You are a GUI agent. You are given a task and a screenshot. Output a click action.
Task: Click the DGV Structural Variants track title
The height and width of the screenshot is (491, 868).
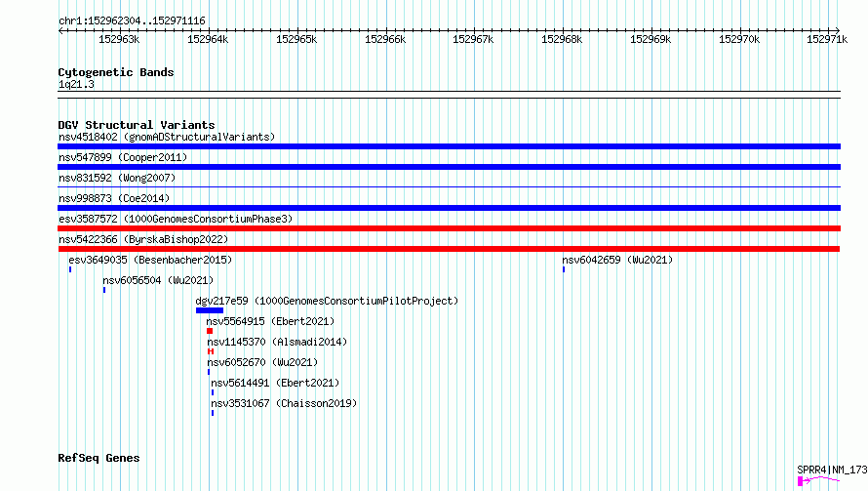coord(137,125)
